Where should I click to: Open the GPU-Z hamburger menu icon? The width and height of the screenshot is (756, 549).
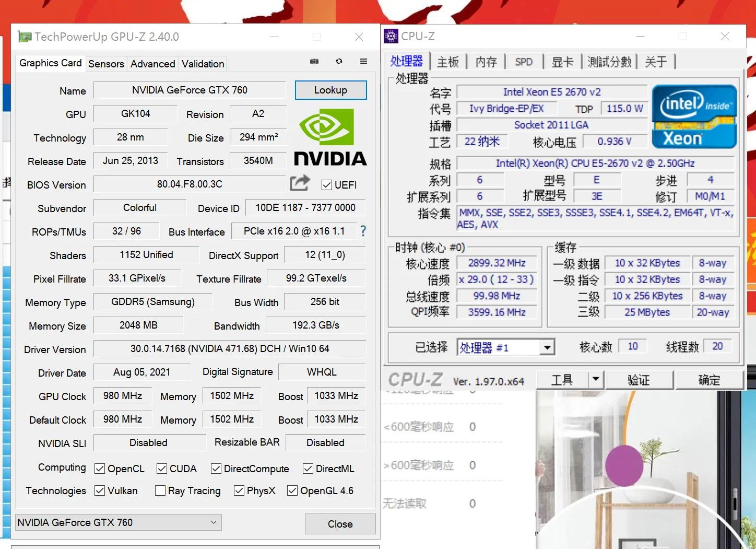[363, 61]
